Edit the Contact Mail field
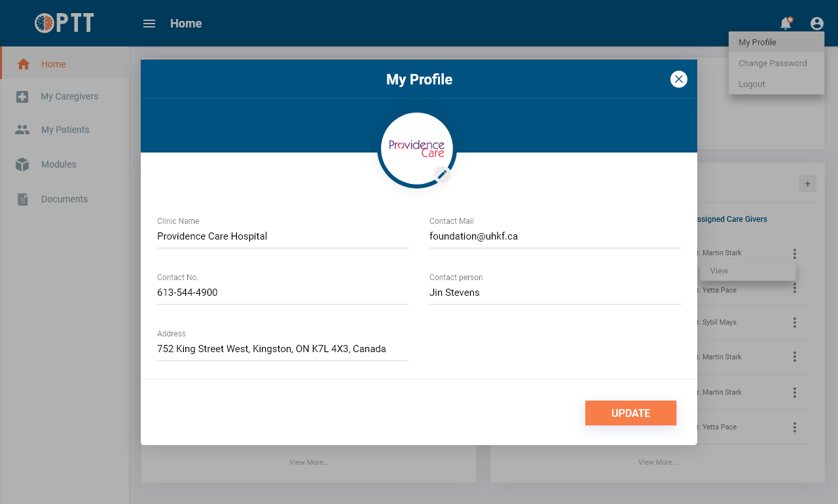The width and height of the screenshot is (838, 504). point(555,236)
